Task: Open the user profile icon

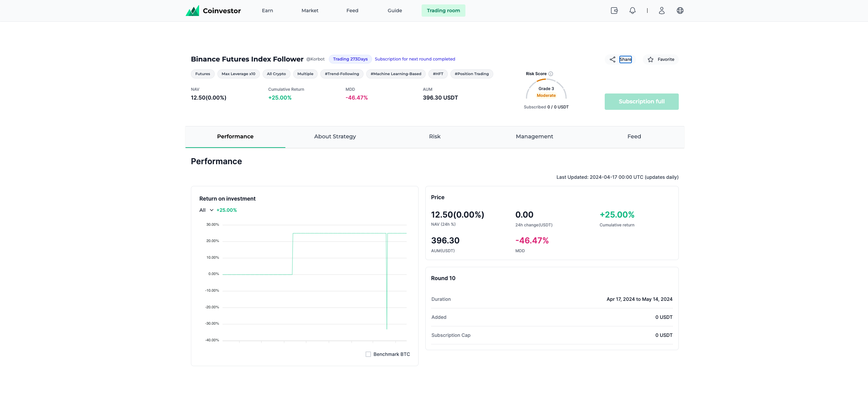Action: pyautogui.click(x=661, y=11)
